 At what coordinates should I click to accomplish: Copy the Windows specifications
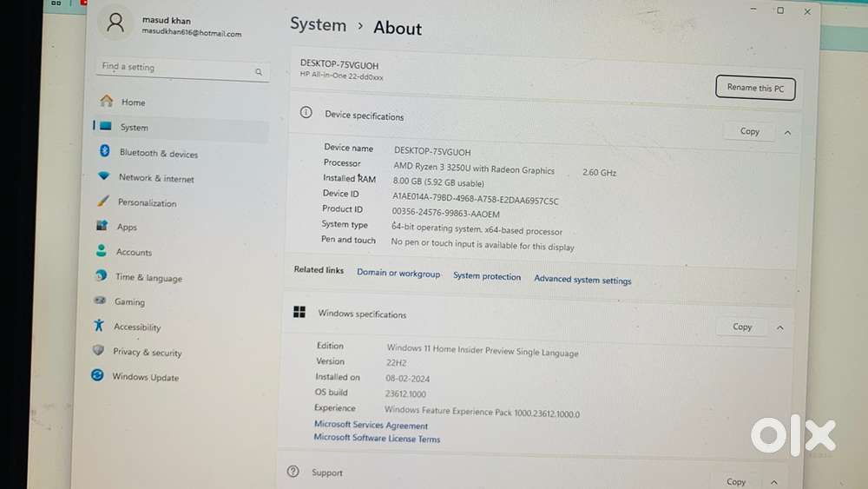[742, 327]
